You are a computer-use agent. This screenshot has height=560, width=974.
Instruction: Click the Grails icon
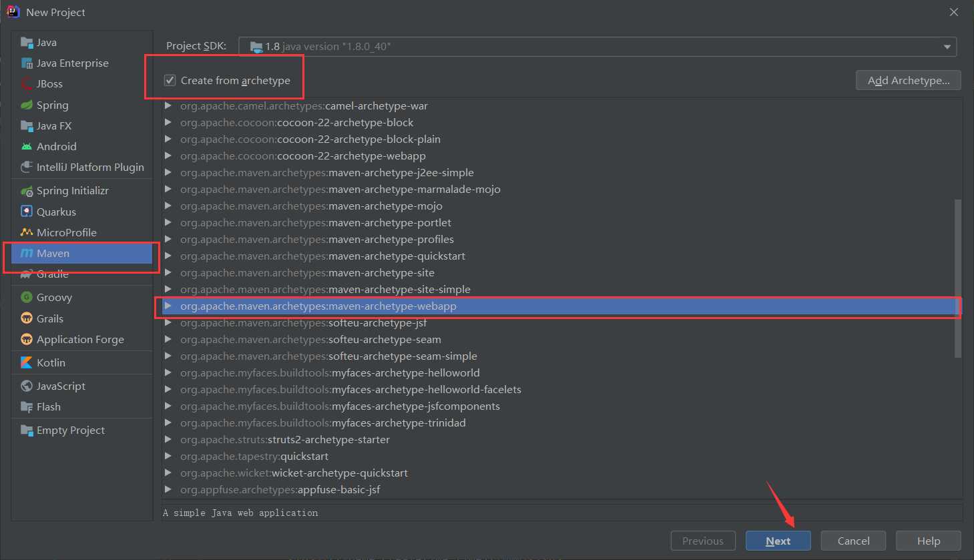click(27, 318)
